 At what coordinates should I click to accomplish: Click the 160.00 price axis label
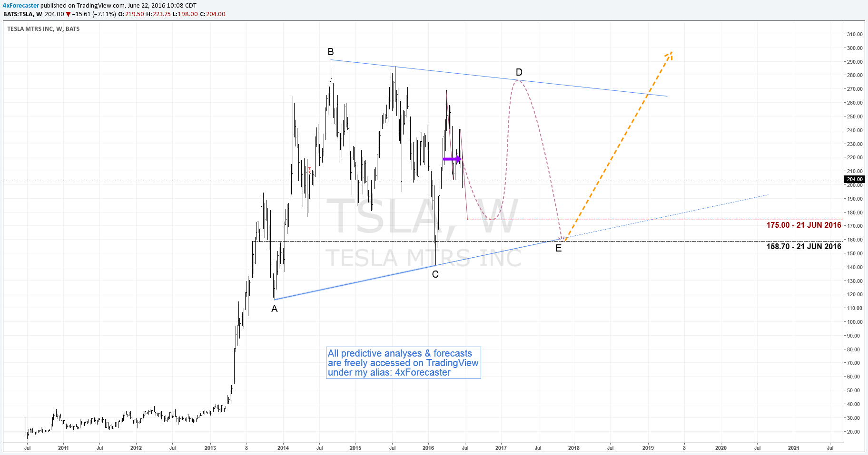coord(855,240)
